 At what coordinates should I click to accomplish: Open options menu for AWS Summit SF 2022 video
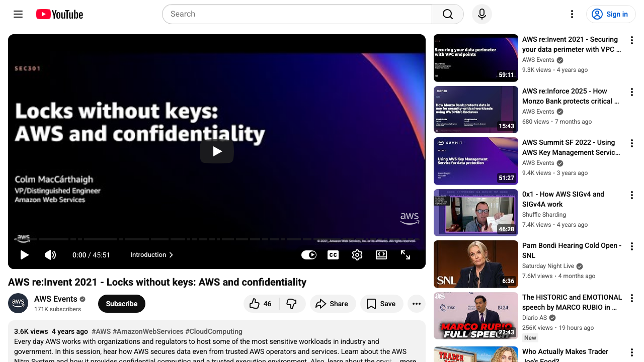pos(632,143)
